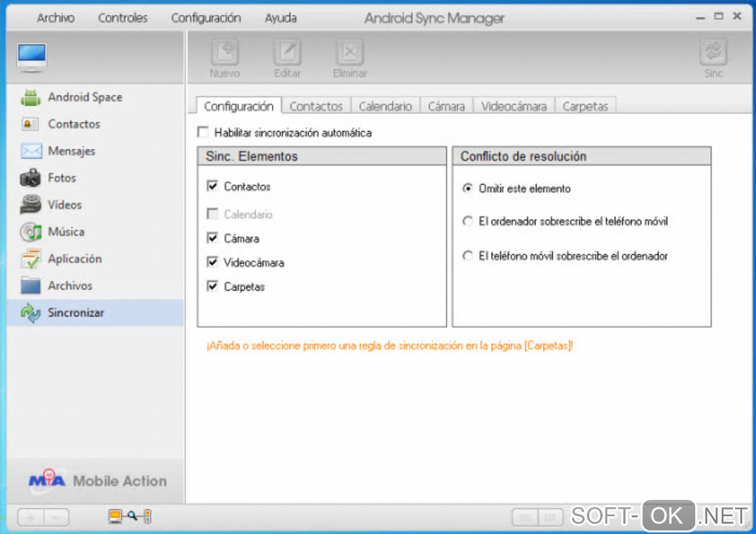Select Omitir este elemento radio option
The width and height of the screenshot is (756, 534).
467,188
